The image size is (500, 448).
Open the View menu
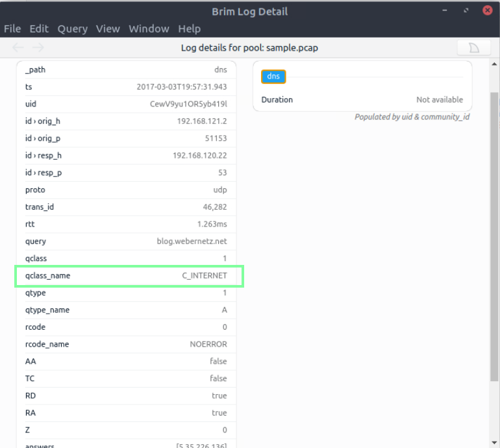click(x=108, y=29)
